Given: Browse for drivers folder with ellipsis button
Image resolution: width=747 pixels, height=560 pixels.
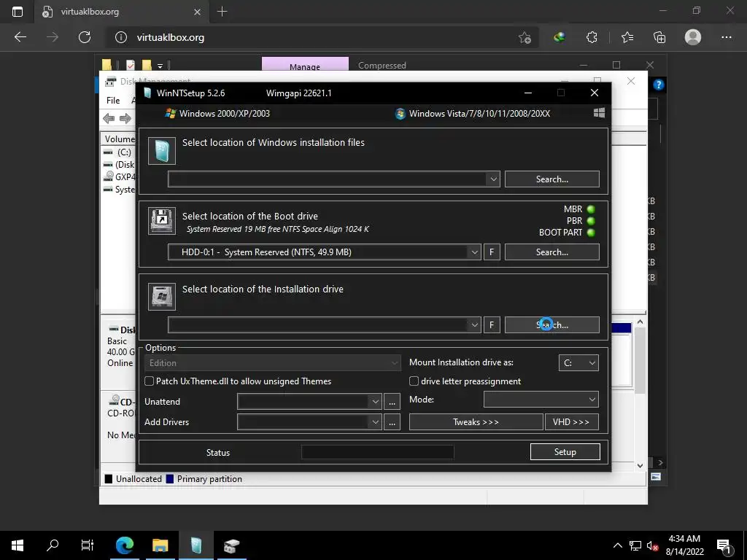Looking at the screenshot, I should tap(392, 422).
